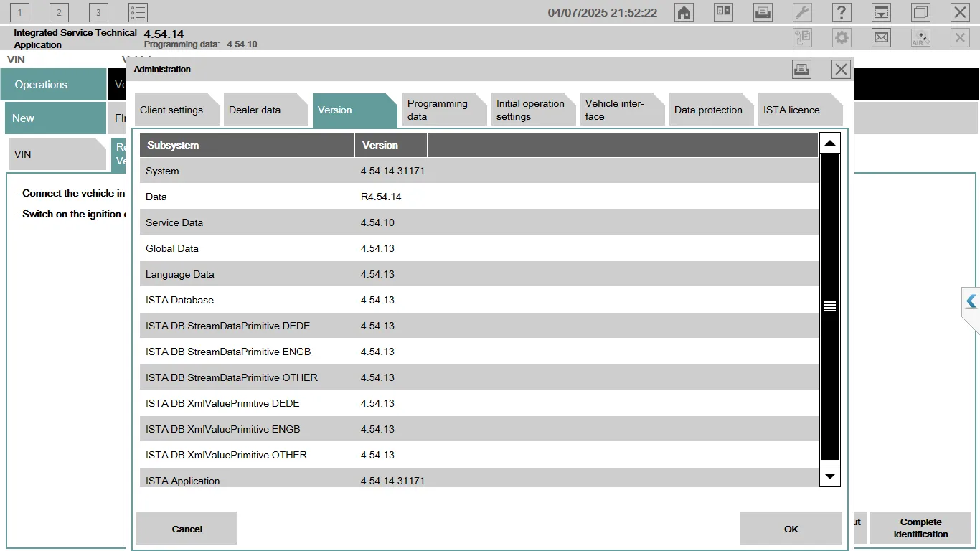This screenshot has width=980, height=551.
Task: Select the Version tab
Action: click(x=354, y=110)
